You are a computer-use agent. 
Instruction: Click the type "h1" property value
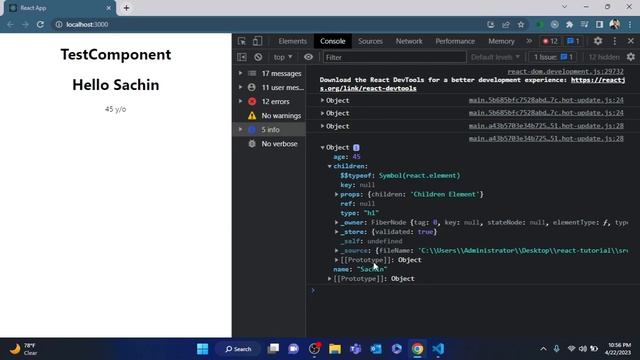point(371,213)
